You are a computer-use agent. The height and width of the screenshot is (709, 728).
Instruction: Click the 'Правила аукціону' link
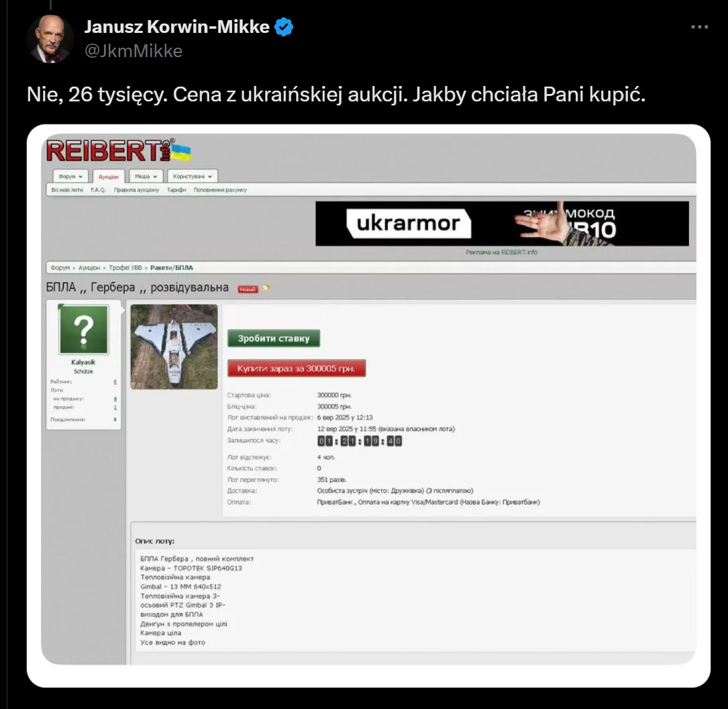pyautogui.click(x=136, y=190)
